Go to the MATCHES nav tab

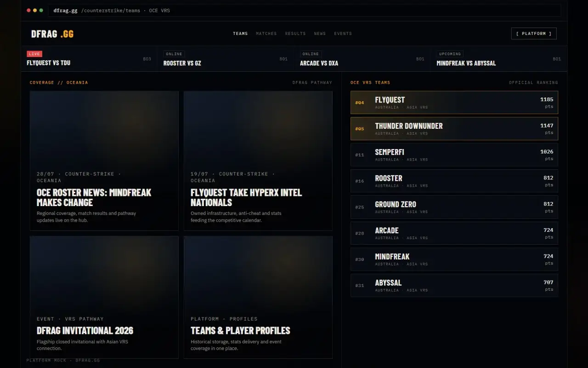(x=266, y=34)
